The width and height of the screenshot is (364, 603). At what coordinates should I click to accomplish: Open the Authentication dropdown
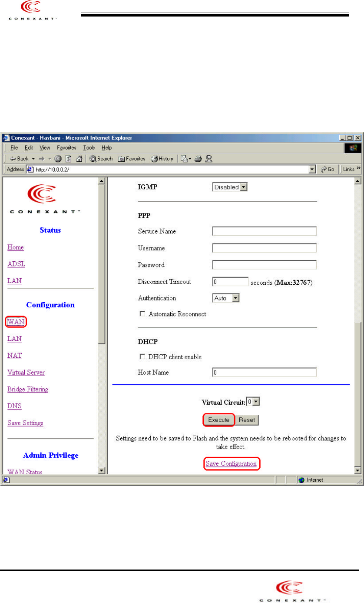pos(226,298)
